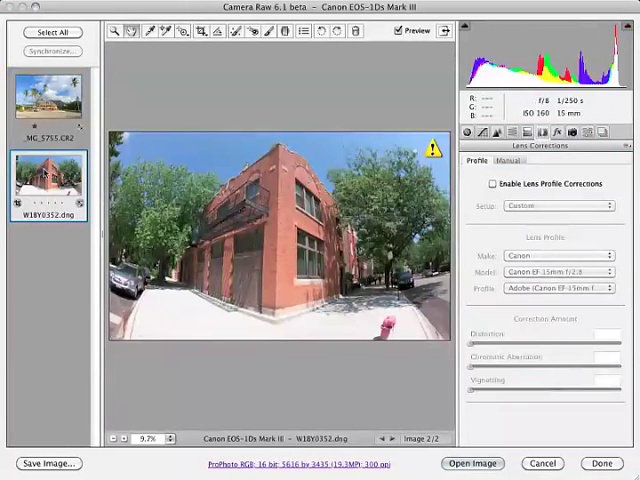Toggle full screen mode button
The image size is (640, 480).
(x=444, y=31)
